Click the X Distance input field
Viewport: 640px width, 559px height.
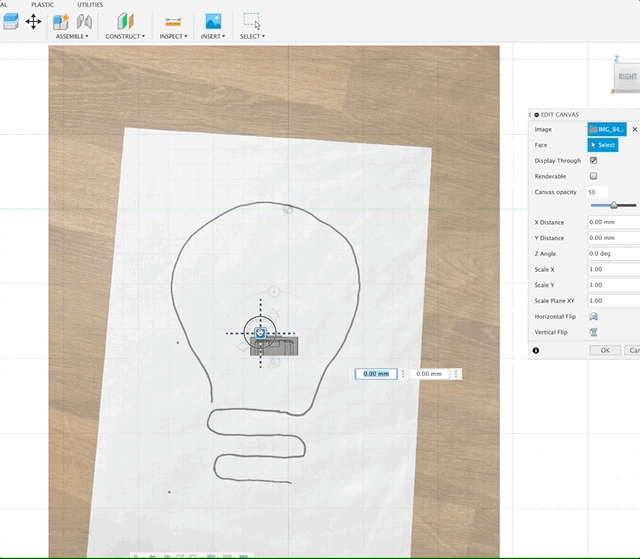(x=613, y=222)
